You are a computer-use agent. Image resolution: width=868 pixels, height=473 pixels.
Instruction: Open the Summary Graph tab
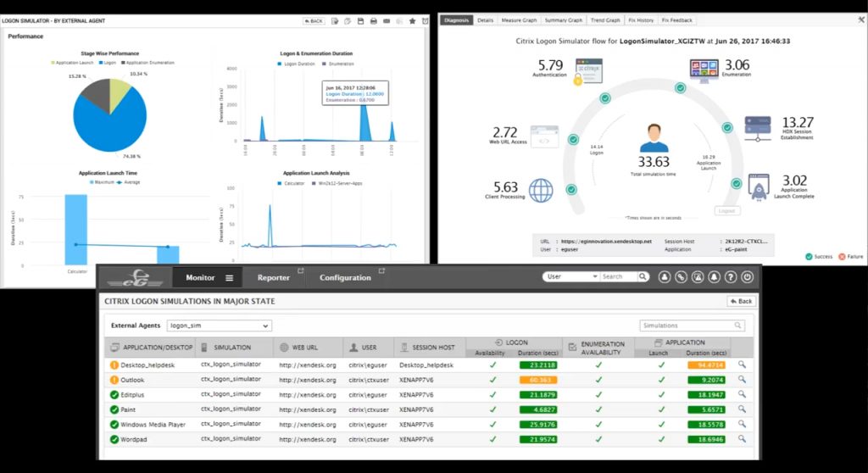point(563,20)
